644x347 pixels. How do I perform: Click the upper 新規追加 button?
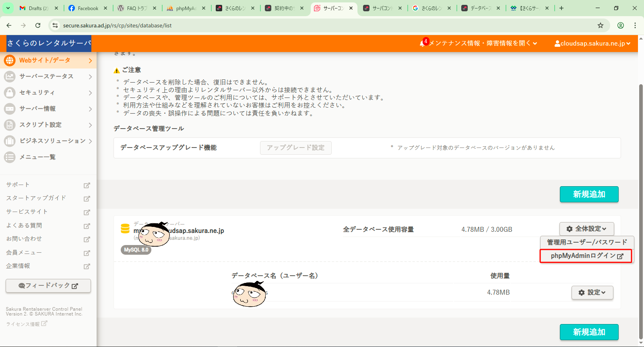[x=589, y=194]
